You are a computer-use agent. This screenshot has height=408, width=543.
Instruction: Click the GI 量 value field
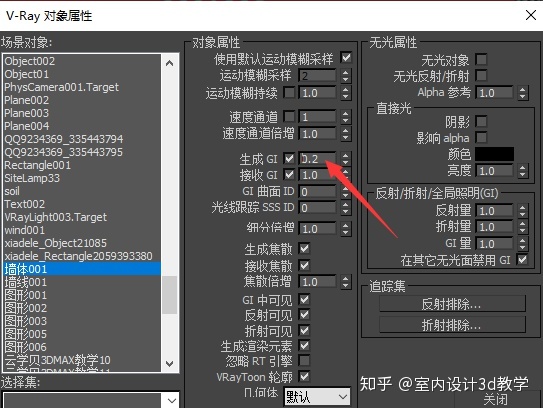point(495,243)
